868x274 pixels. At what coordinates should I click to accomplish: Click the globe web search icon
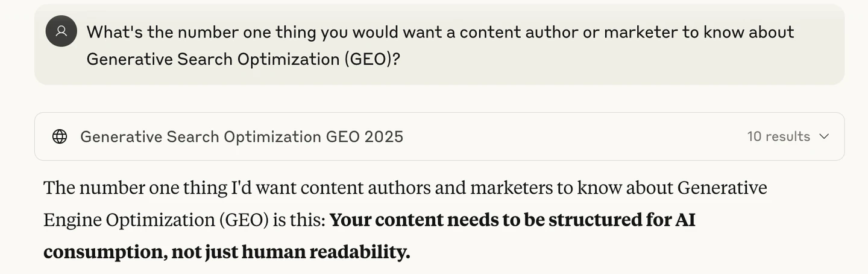pyautogui.click(x=60, y=136)
